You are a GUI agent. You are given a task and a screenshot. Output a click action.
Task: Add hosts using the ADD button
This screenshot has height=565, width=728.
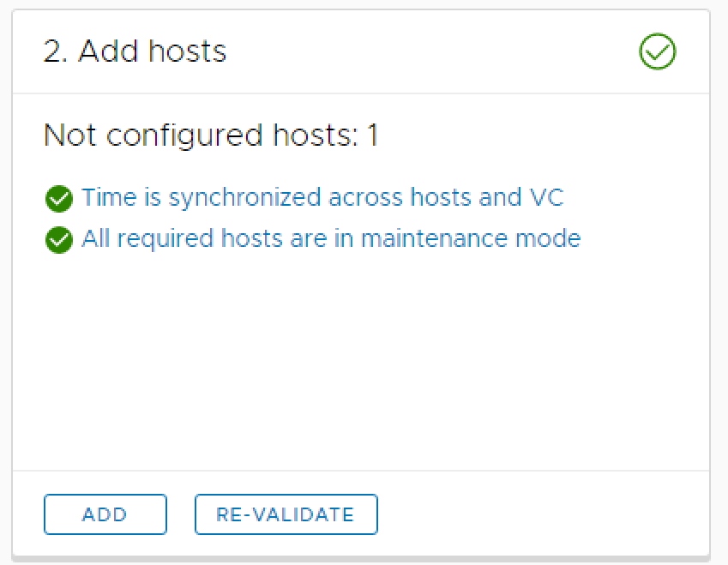click(105, 514)
